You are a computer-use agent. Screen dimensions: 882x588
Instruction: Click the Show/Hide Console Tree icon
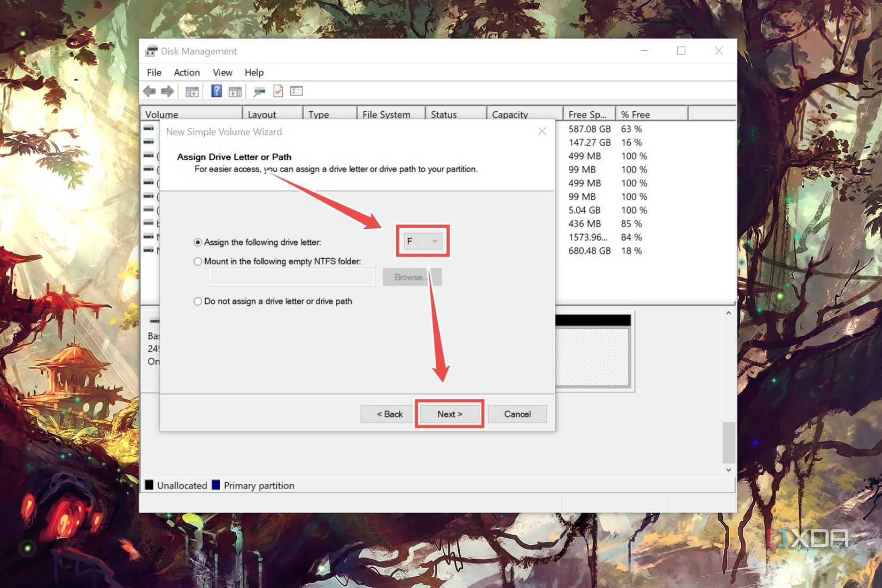coord(192,91)
